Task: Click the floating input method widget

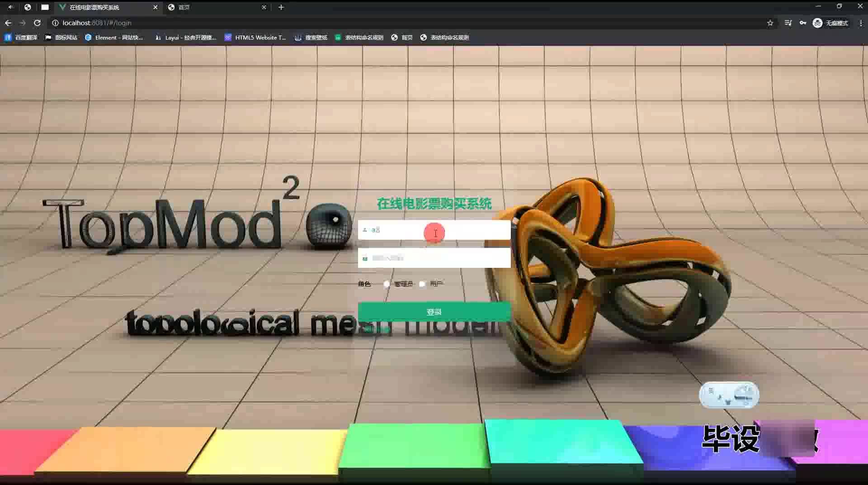Action: (x=729, y=395)
